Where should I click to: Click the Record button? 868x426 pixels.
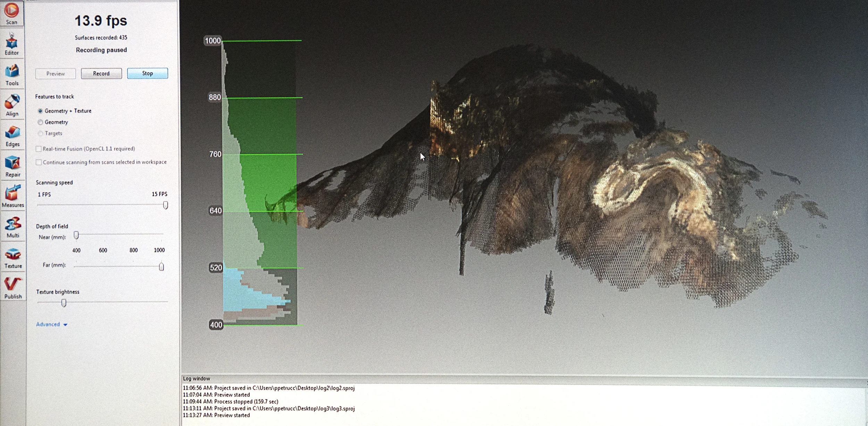101,73
